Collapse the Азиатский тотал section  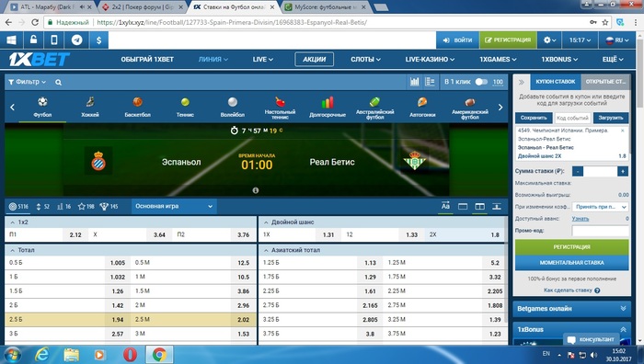pyautogui.click(x=266, y=250)
